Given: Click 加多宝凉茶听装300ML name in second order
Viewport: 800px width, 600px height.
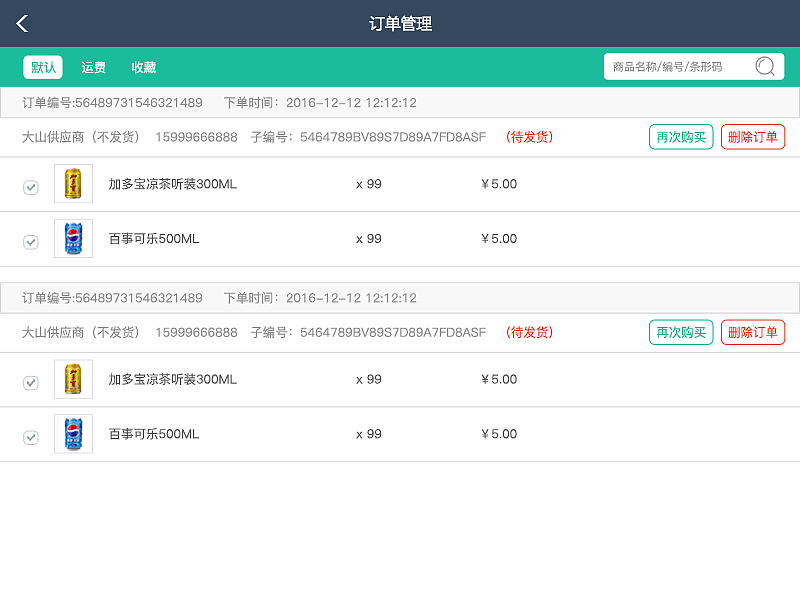Looking at the screenshot, I should [172, 380].
